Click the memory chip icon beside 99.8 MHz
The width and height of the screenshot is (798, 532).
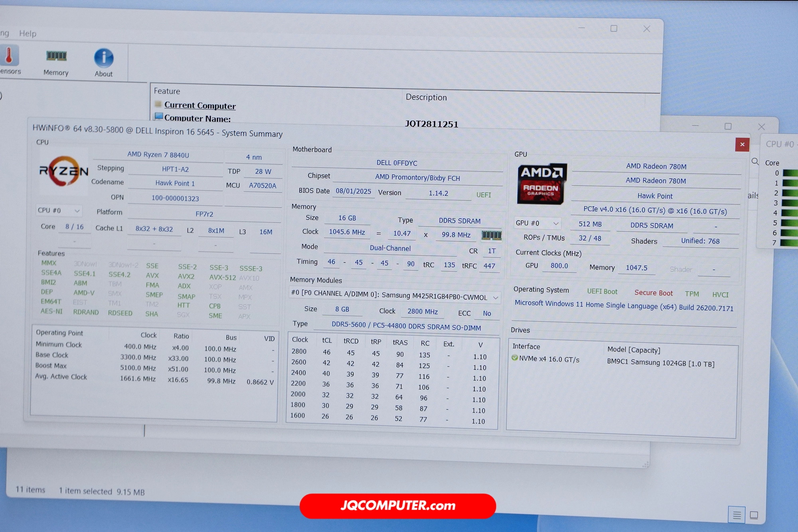point(491,235)
